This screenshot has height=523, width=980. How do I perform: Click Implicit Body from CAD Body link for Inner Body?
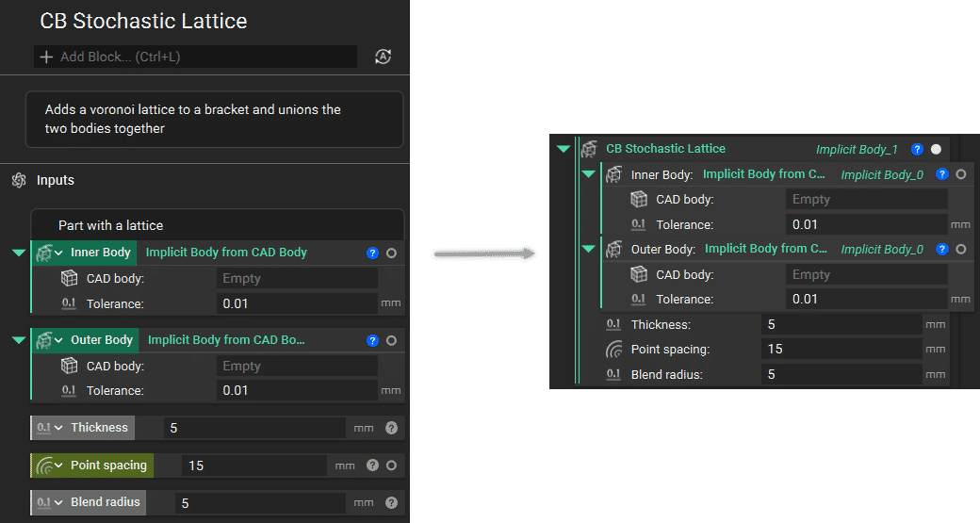pos(226,253)
